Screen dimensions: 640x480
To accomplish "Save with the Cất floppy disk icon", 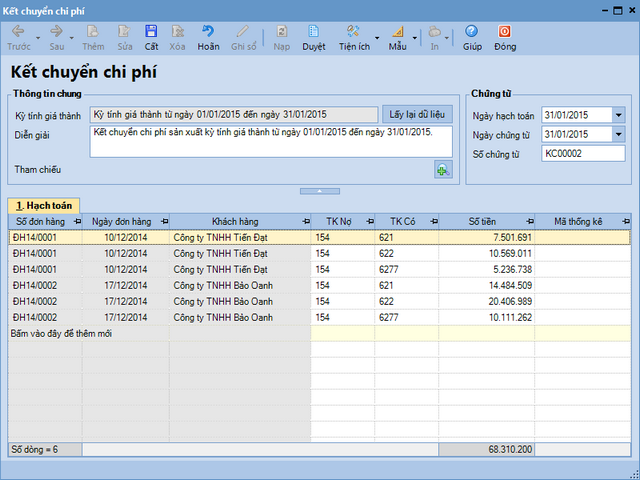I will [151, 31].
